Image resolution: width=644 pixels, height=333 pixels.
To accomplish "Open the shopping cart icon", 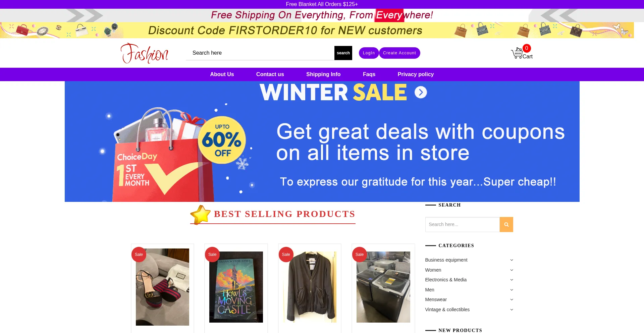I will (517, 53).
